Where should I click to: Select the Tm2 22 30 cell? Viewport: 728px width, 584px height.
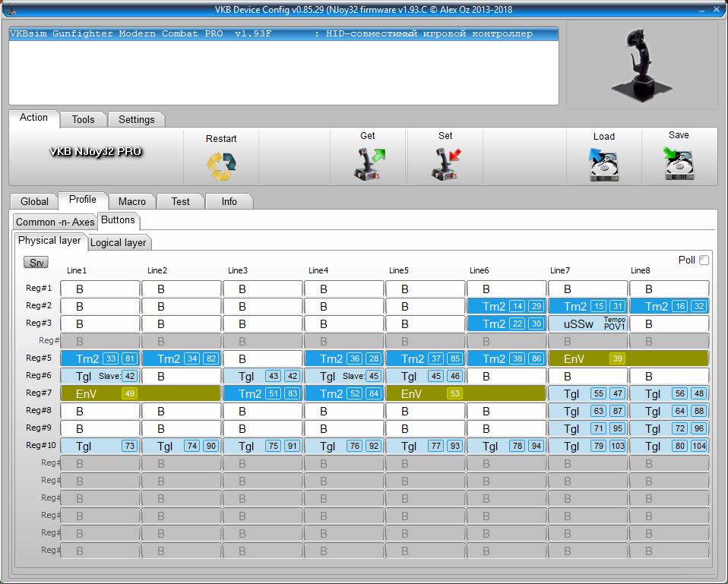click(507, 324)
